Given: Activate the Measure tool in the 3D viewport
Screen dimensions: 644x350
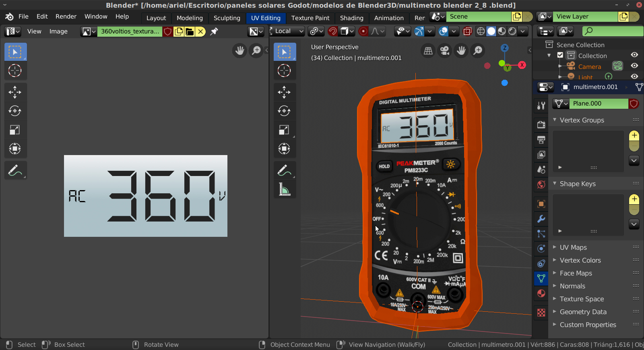Looking at the screenshot, I should 284,189.
